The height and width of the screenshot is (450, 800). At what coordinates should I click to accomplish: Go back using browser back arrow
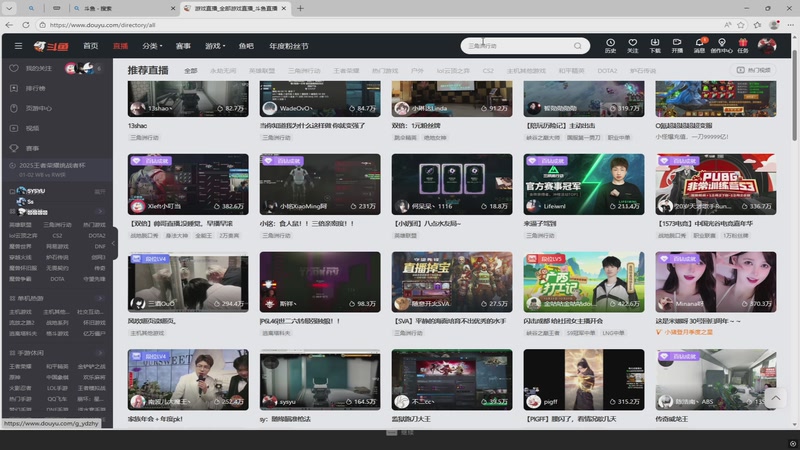coord(9,24)
